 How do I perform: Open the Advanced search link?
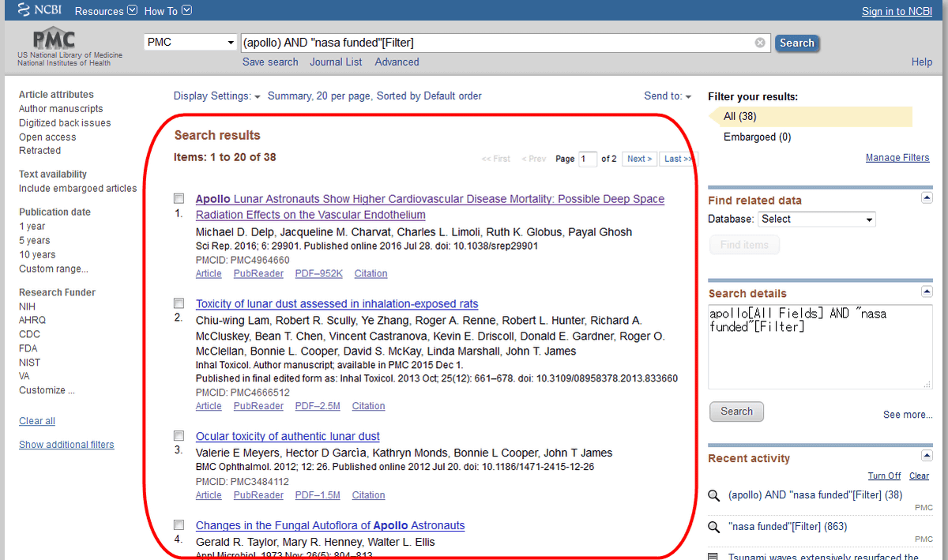point(397,62)
